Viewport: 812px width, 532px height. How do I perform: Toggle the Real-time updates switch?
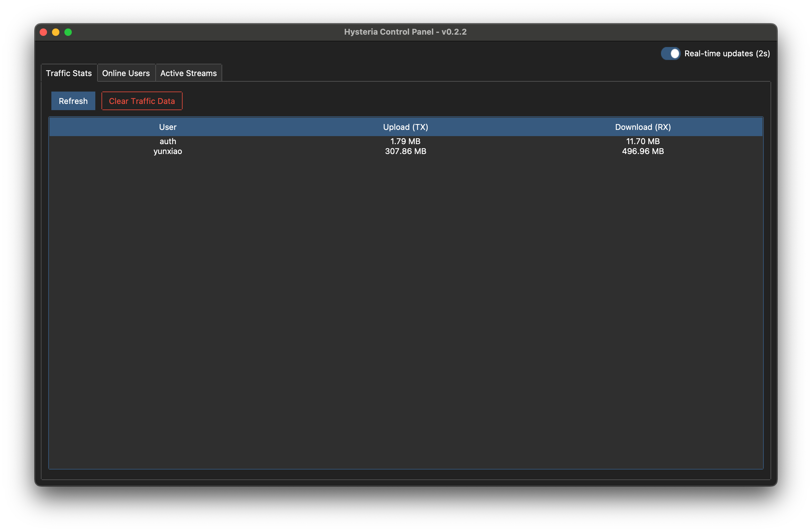pos(671,53)
